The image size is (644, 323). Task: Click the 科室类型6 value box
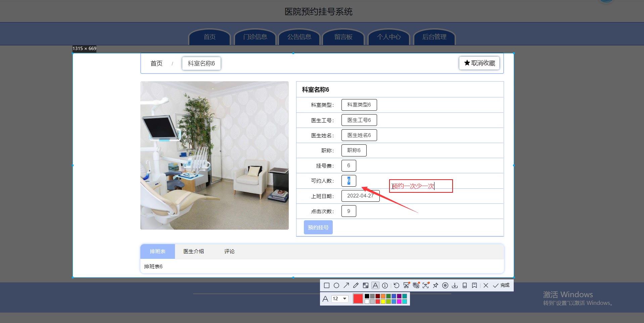tap(359, 105)
